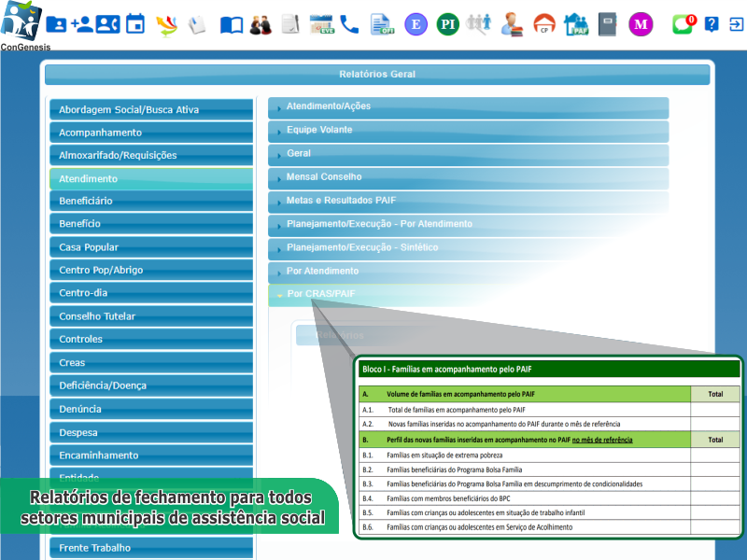This screenshot has height=560, width=747.
Task: Click the open book icon
Action: [x=231, y=24]
